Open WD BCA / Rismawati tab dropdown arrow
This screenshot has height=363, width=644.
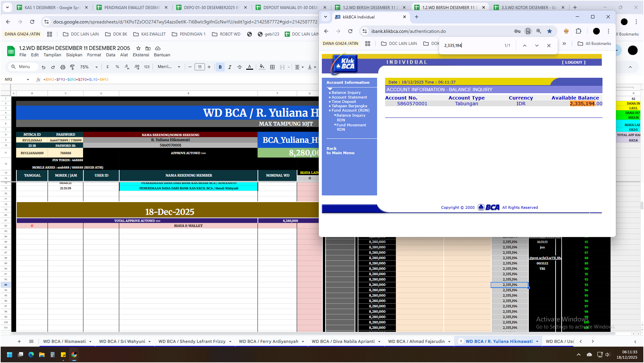pos(90,342)
